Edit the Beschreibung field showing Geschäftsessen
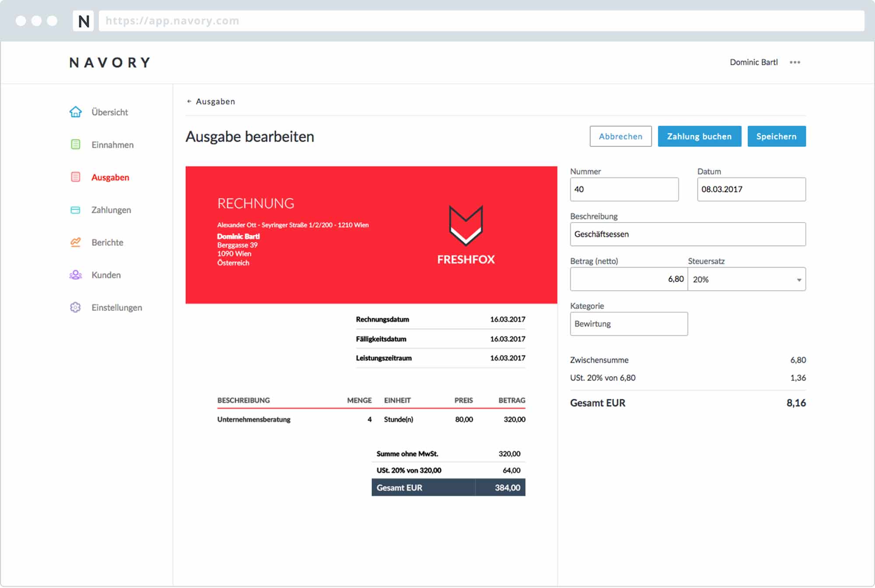The width and height of the screenshot is (875, 588). [x=687, y=234]
